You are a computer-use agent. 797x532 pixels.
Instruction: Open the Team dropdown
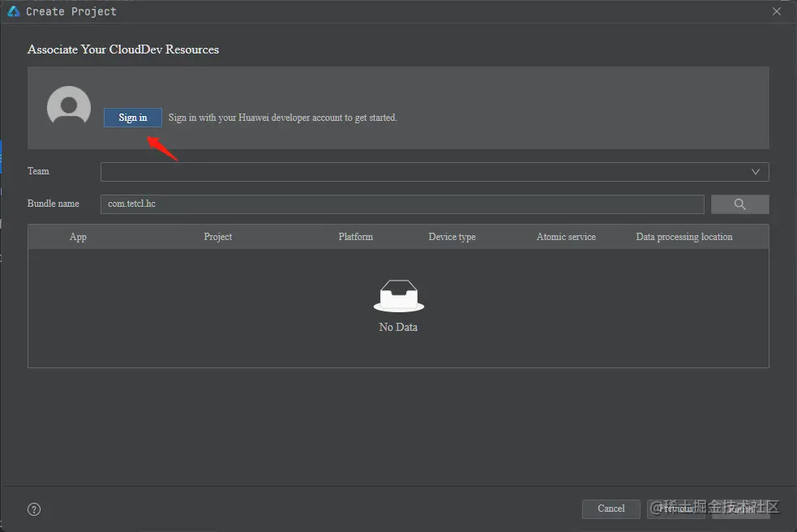click(435, 172)
